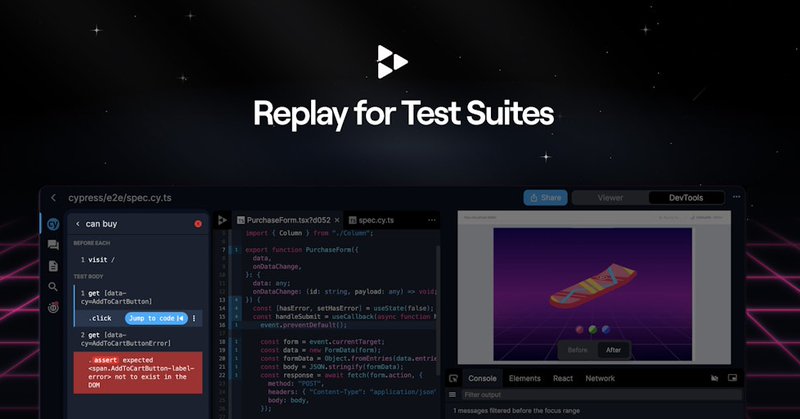Viewport: 800px width, 419px height.
Task: Open top-right three-dot menu beside DevTools
Action: [x=736, y=197]
